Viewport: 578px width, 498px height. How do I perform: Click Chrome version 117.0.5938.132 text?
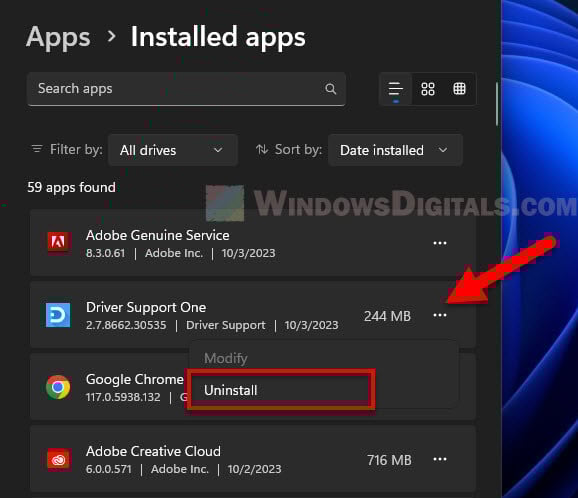coord(123,397)
